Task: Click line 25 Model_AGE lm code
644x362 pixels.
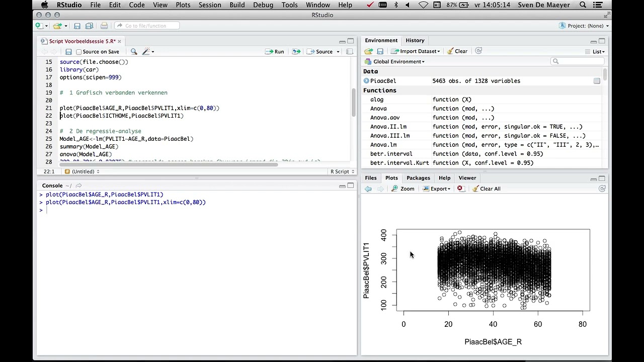Action: point(126,139)
